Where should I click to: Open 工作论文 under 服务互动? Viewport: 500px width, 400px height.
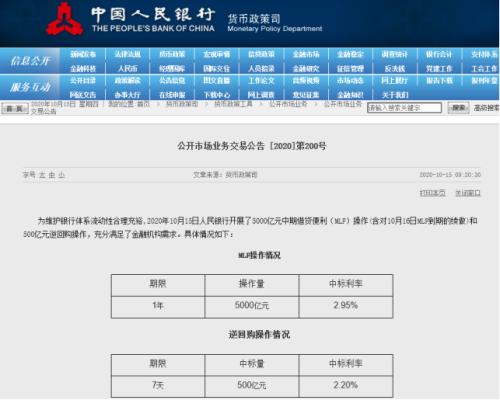(261, 81)
